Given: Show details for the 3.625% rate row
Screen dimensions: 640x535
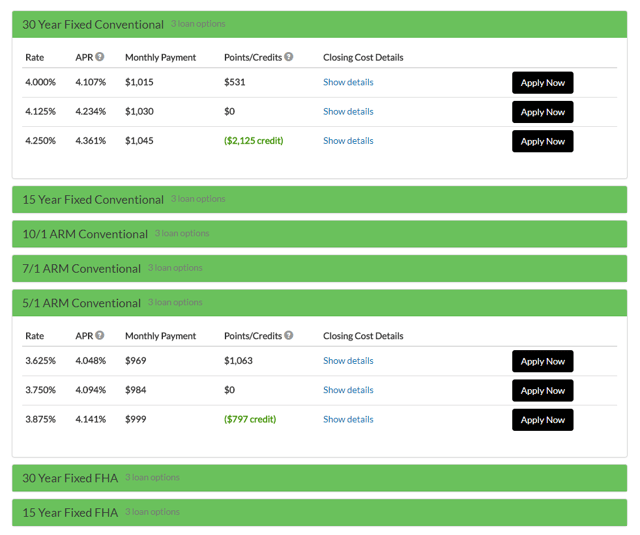Looking at the screenshot, I should click(348, 361).
